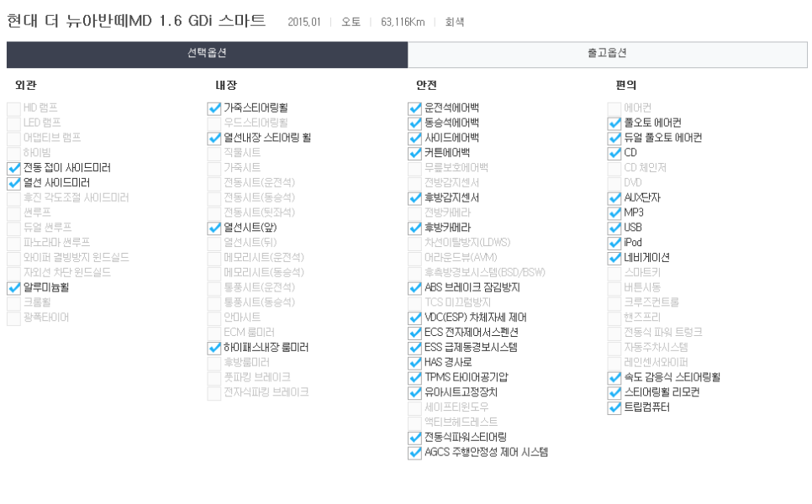Check 버튼시동 checkbox
The image size is (812, 504).
tap(614, 289)
